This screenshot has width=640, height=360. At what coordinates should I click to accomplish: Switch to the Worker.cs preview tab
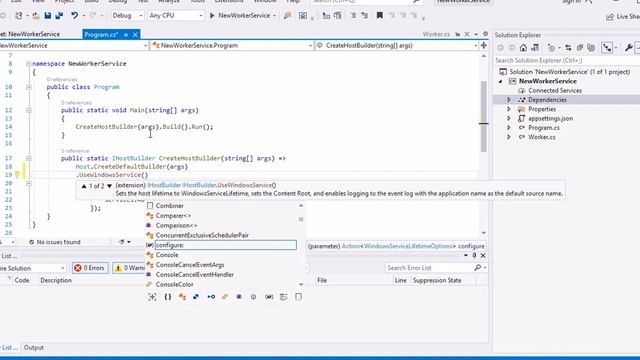[436, 34]
